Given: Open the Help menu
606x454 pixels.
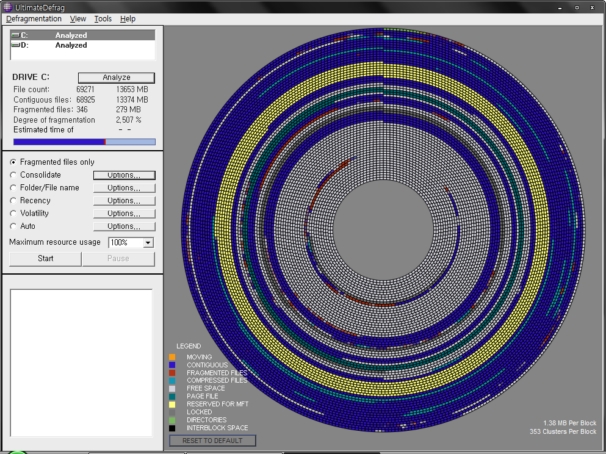Looking at the screenshot, I should tap(128, 19).
